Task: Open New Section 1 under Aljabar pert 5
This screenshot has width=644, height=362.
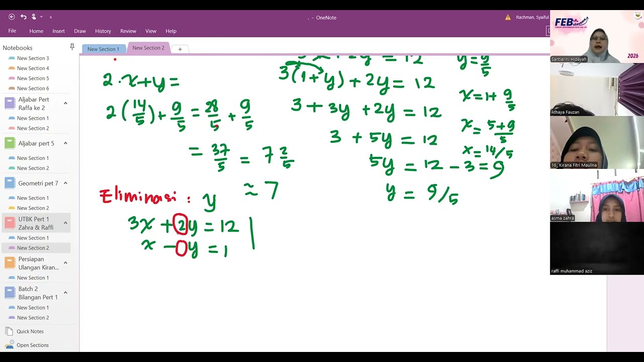Action: point(33,158)
